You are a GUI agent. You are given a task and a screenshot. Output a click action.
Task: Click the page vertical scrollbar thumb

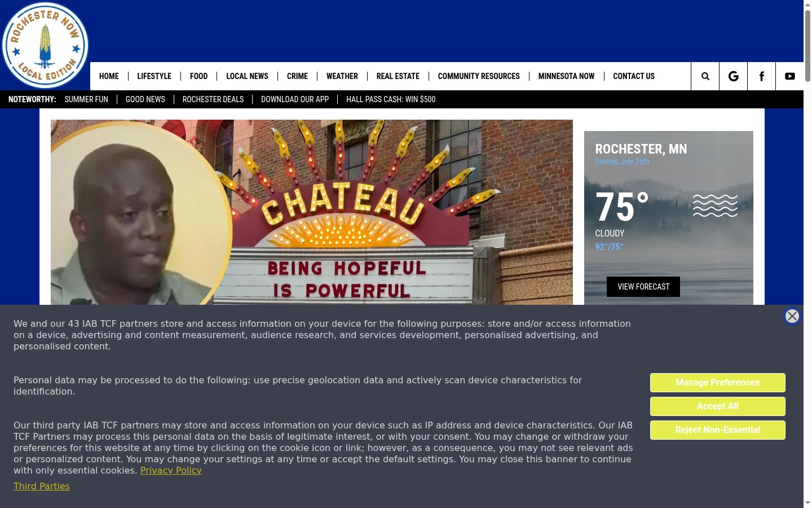pos(807,46)
